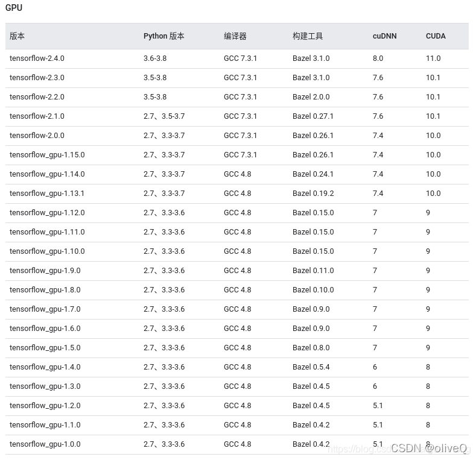476x460 pixels.
Task: Click the cuDNN column header
Action: 385,36
